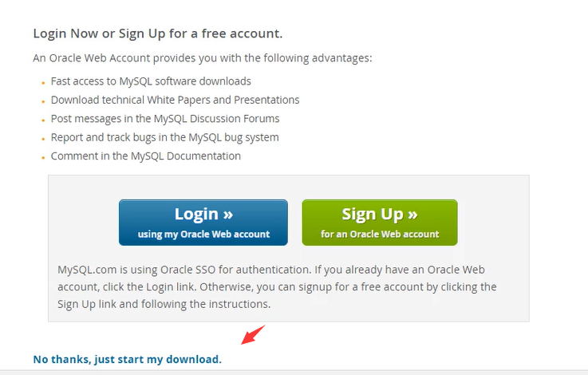
Task: Click 'Fast access to MySQL software downloads' text
Action: click(151, 81)
